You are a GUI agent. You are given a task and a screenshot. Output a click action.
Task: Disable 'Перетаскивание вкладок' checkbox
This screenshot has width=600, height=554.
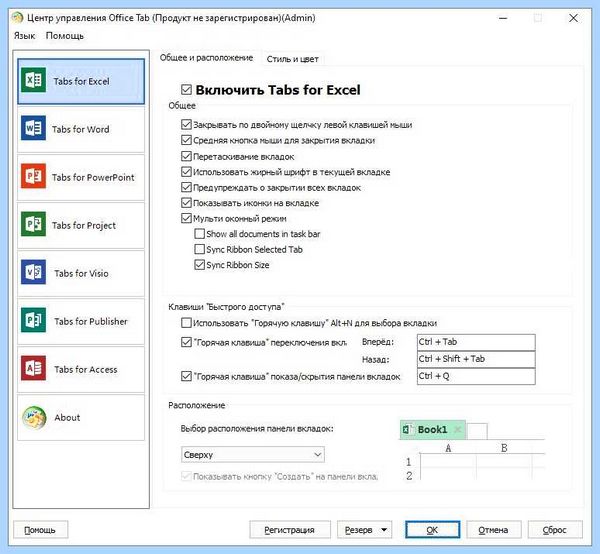(186, 156)
